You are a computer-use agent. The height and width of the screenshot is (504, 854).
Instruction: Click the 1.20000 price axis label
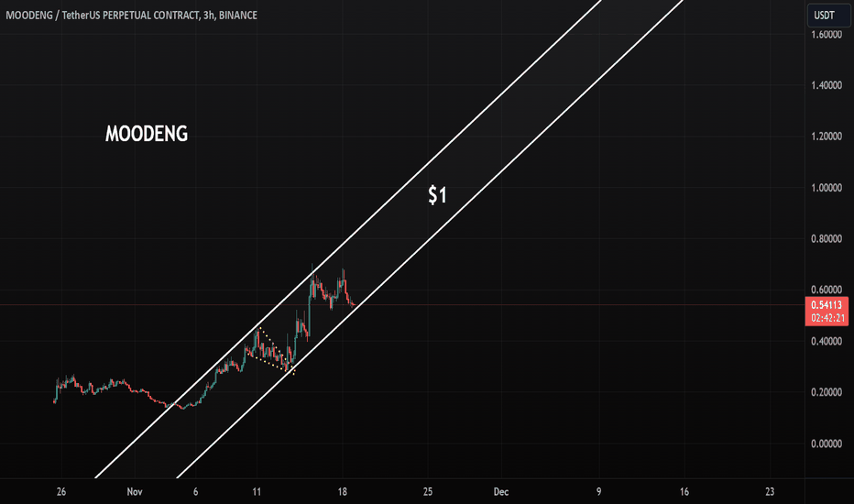(x=827, y=137)
